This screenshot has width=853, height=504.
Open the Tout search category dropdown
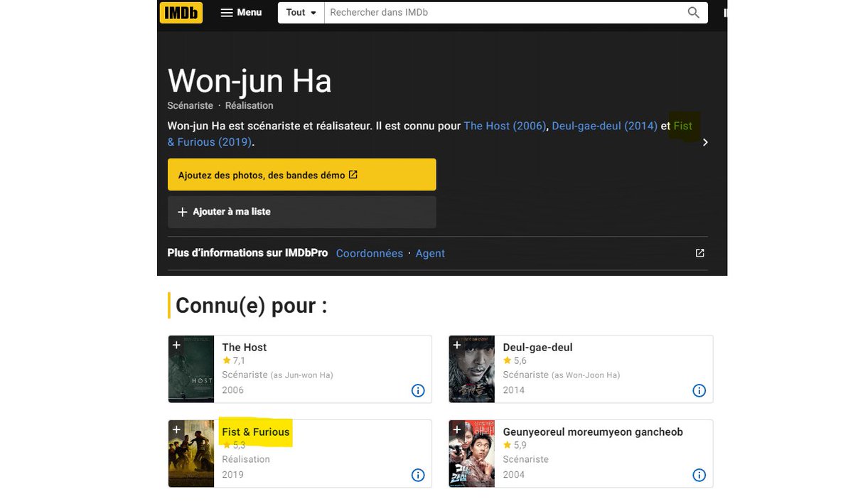[x=300, y=12]
